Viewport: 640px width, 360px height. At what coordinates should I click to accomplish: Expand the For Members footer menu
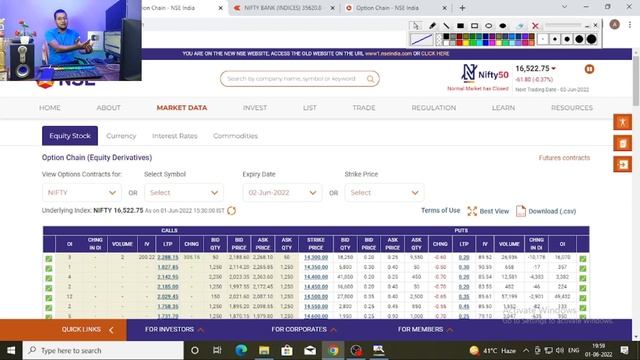426,329
